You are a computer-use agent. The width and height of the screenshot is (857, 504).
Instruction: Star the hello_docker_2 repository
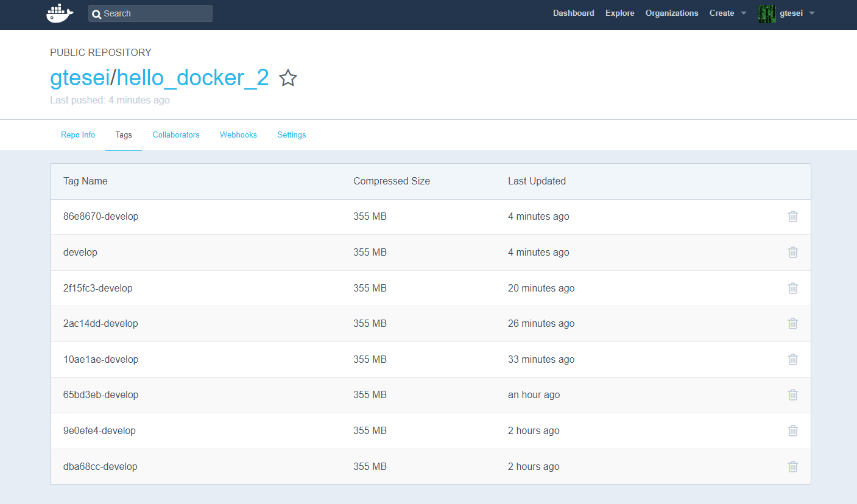287,78
